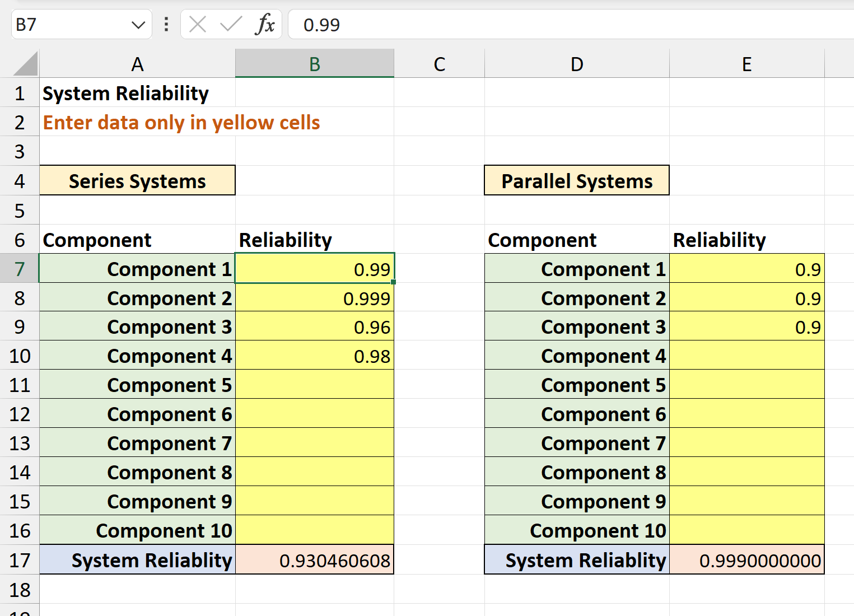This screenshot has height=616, width=854.
Task: Click empty yellow cell for series Component 5
Action: click(315, 385)
